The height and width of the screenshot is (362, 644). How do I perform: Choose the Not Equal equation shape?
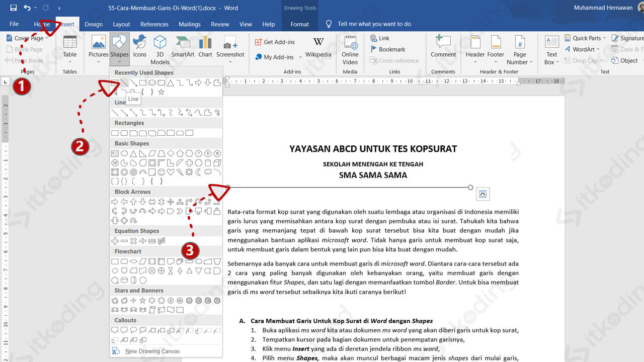coord(161,241)
